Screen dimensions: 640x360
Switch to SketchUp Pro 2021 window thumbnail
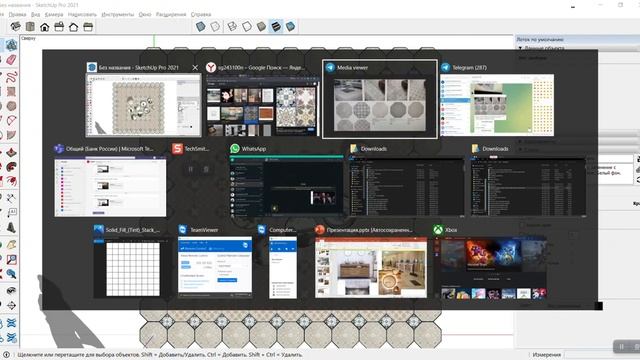pyautogui.click(x=143, y=105)
